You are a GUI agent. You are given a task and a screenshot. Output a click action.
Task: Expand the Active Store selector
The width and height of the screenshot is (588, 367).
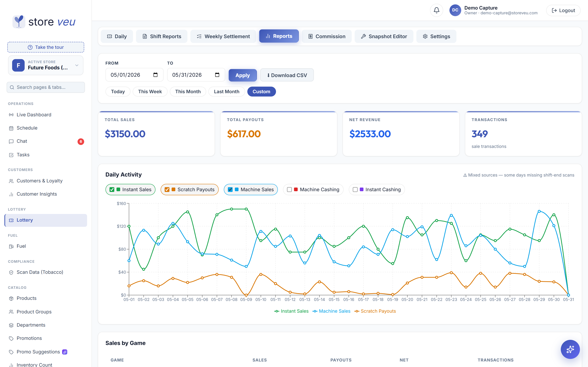click(46, 65)
